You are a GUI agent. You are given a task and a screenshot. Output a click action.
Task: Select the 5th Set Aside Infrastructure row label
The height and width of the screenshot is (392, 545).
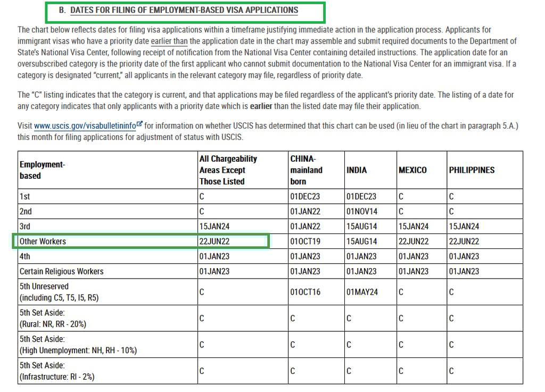[x=57, y=371]
